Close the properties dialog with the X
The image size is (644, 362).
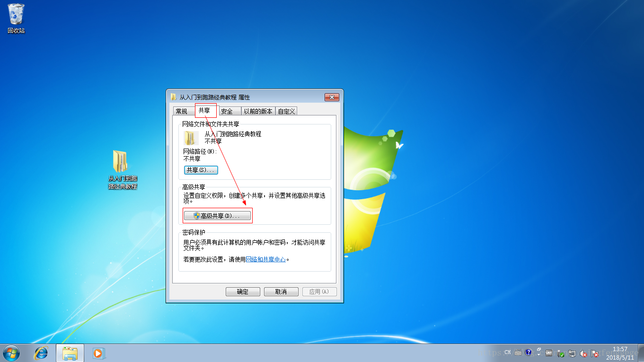point(332,97)
